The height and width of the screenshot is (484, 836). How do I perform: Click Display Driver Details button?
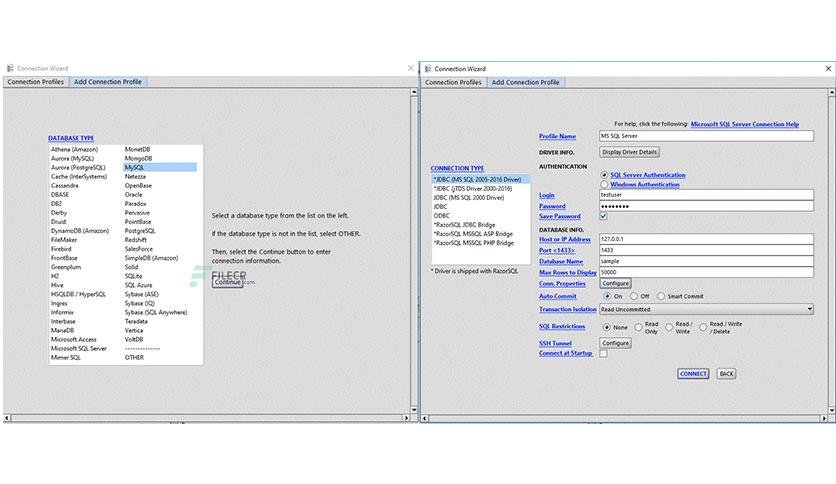pyautogui.click(x=629, y=152)
